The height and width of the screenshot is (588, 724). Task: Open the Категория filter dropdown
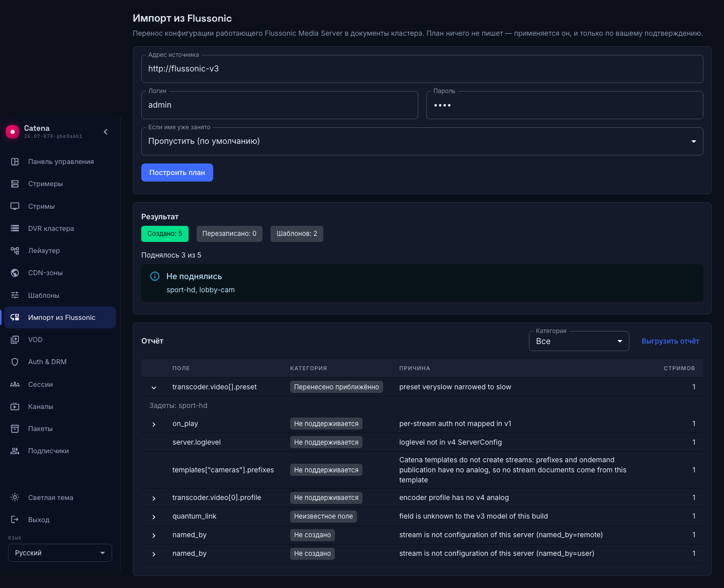(579, 341)
